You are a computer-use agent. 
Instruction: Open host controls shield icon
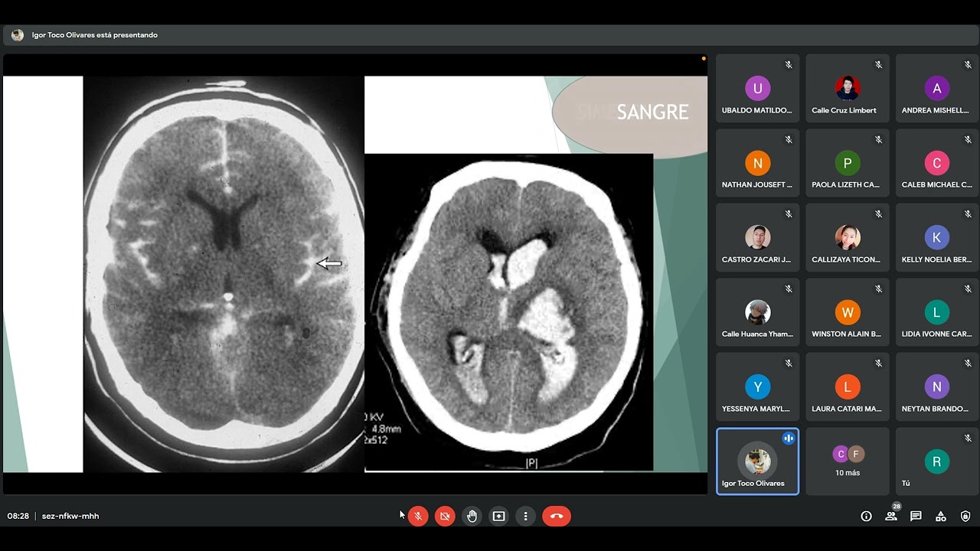[965, 516]
